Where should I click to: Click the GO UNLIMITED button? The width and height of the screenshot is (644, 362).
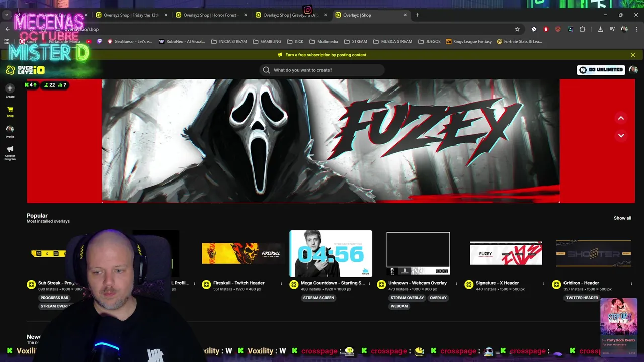click(x=601, y=70)
